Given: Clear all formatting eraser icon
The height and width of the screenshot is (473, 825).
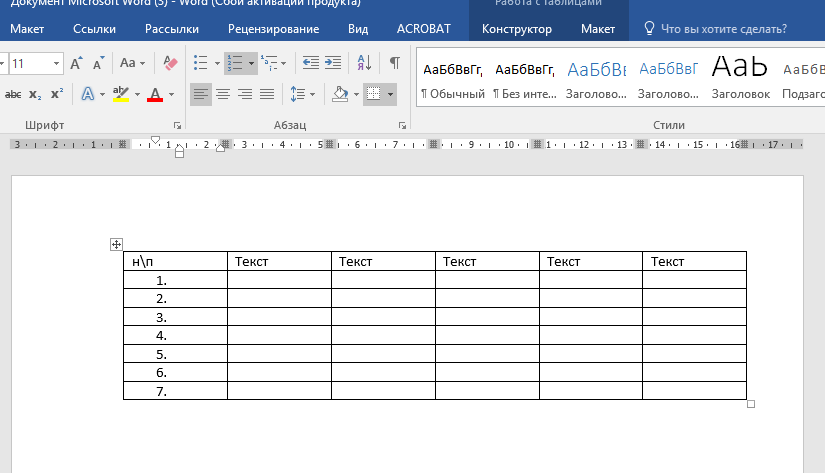Looking at the screenshot, I should pos(170,64).
